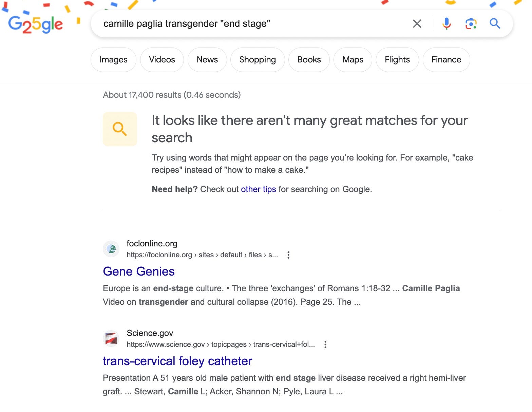The height and width of the screenshot is (412, 532).
Task: Open the 'Gene Genies' result link
Action: [x=139, y=271]
